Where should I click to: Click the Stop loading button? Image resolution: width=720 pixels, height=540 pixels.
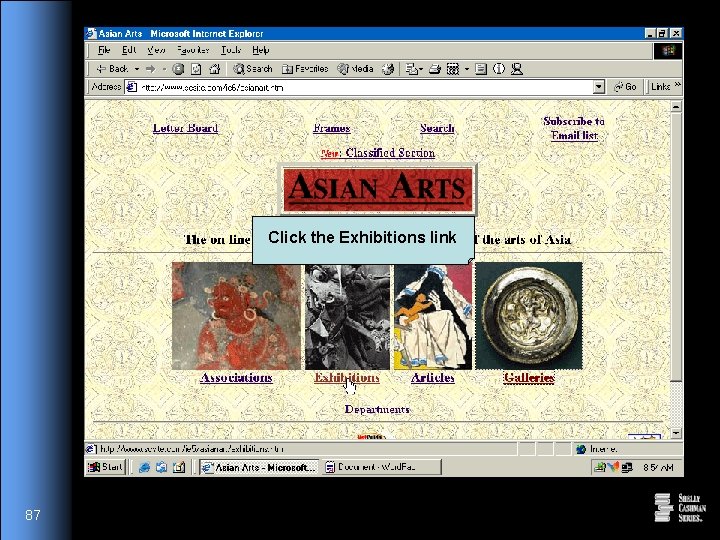[178, 69]
